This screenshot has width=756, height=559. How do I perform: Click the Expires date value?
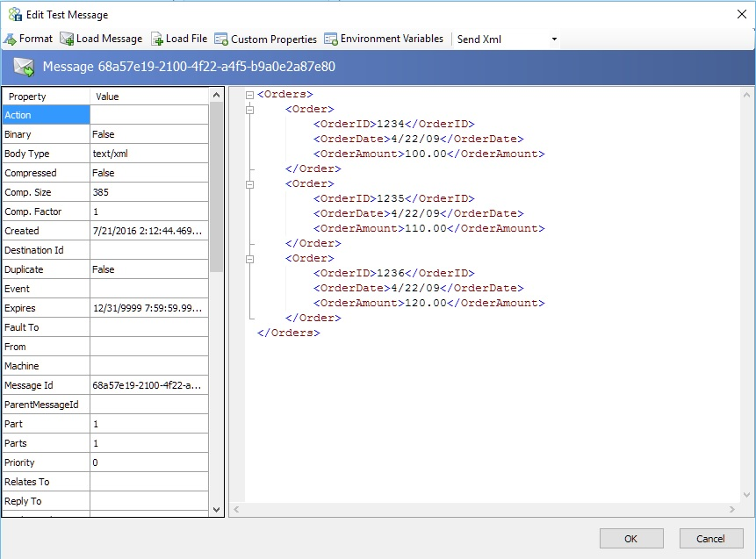[147, 308]
